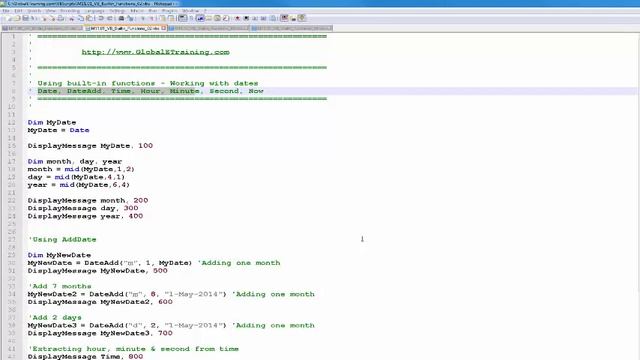
Task: Open the Run menu
Action: [x=153, y=11]
